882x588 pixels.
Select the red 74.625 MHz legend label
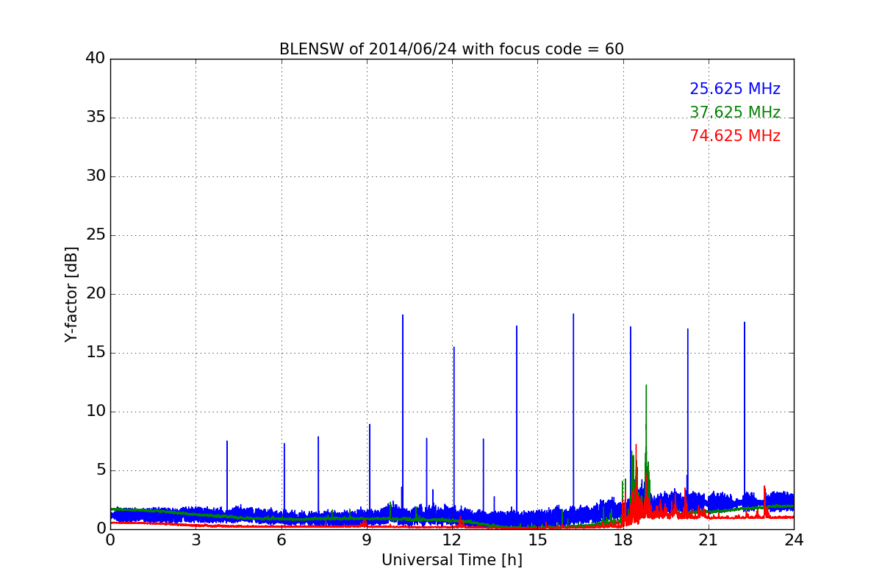click(735, 136)
